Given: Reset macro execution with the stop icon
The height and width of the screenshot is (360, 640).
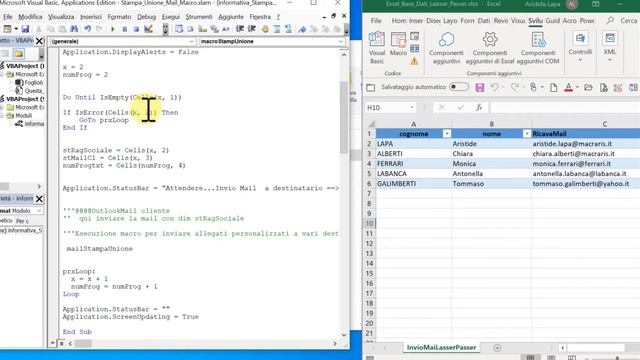Looking at the screenshot, I should click(136, 29).
